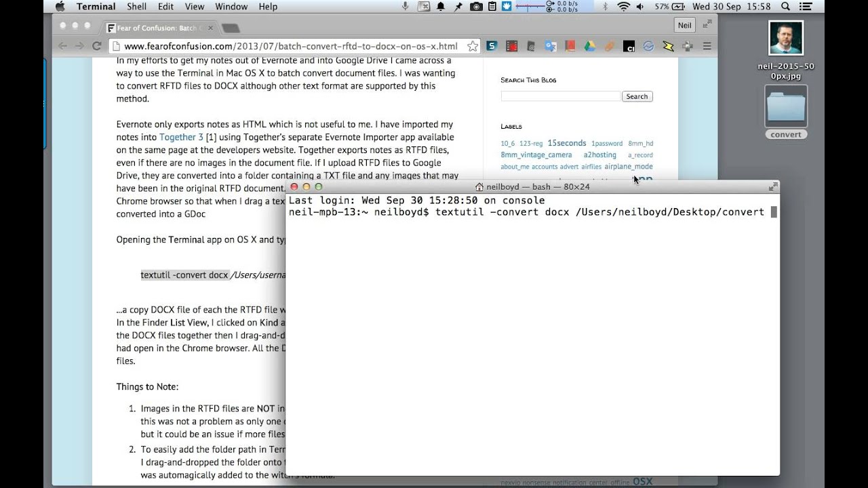The height and width of the screenshot is (488, 868).
Task: Open the Terminal application menu
Action: click(x=96, y=7)
